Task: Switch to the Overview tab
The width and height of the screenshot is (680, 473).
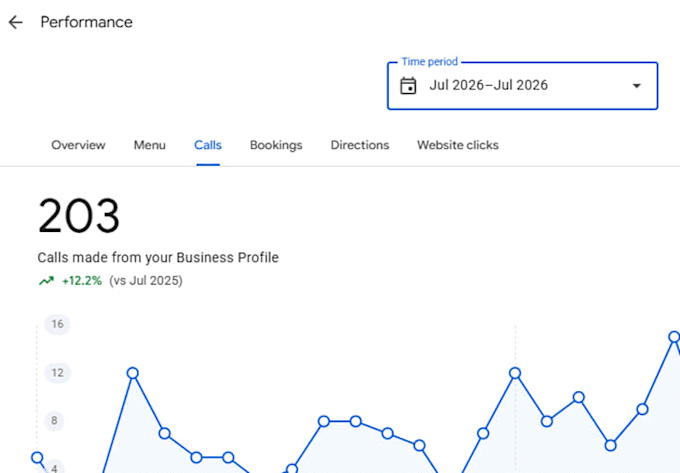Action: (x=78, y=145)
